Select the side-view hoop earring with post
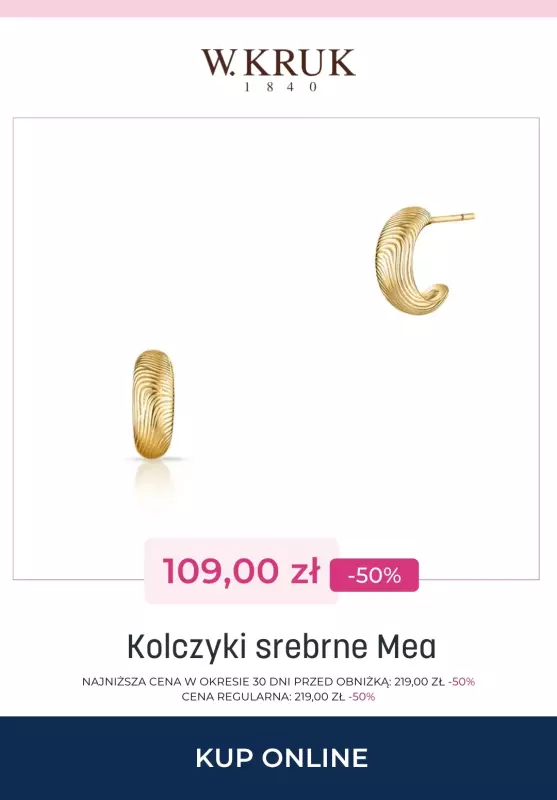Image resolution: width=557 pixels, height=800 pixels. (x=424, y=260)
